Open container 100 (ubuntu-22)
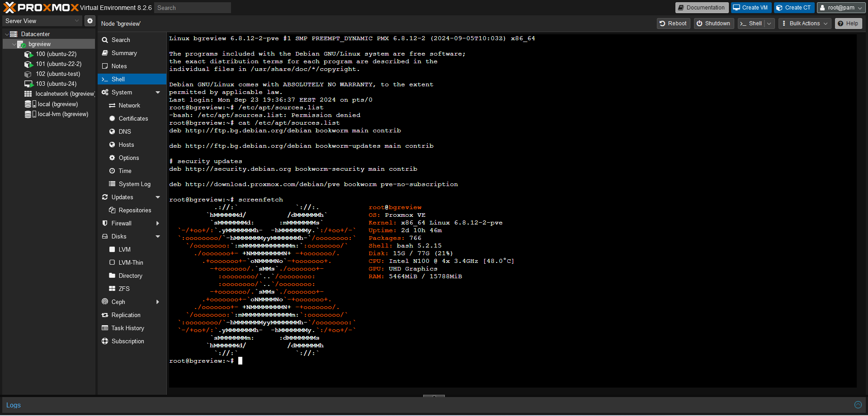Image resolution: width=868 pixels, height=416 pixels. (56, 54)
